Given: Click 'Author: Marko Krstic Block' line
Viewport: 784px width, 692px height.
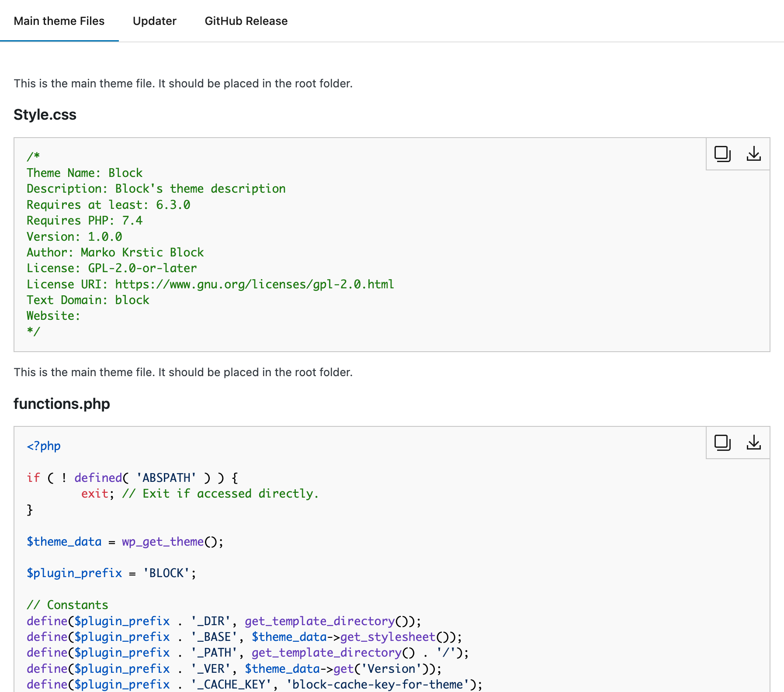Looking at the screenshot, I should [115, 253].
